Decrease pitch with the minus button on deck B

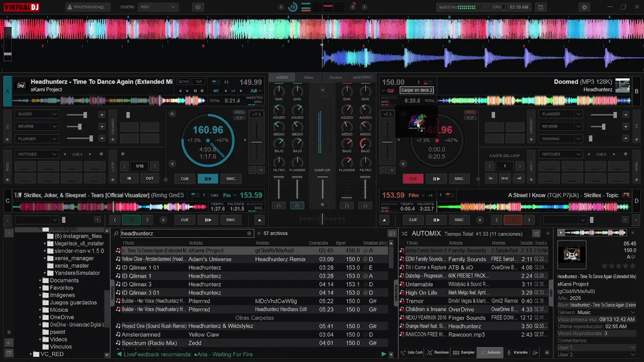coord(383,170)
